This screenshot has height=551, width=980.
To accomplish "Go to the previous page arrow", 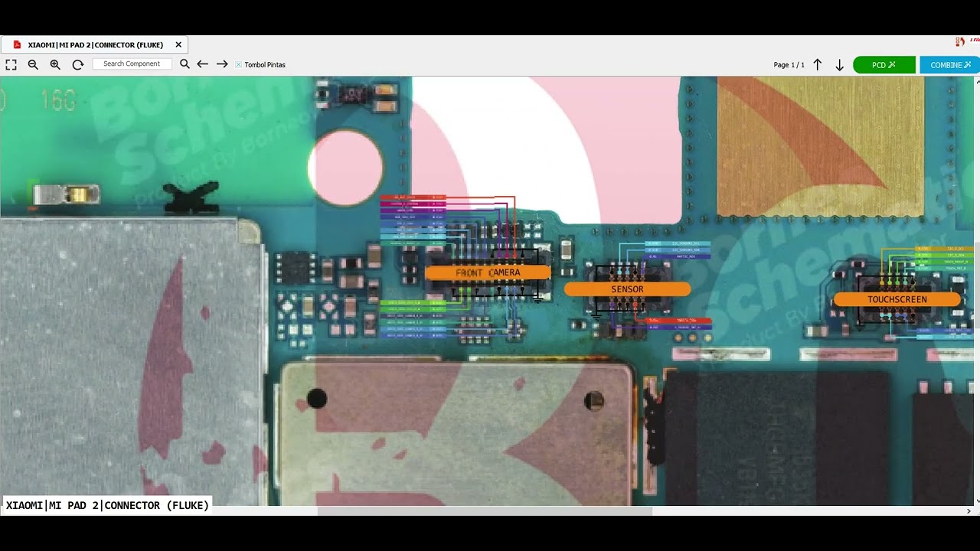I will [x=817, y=65].
